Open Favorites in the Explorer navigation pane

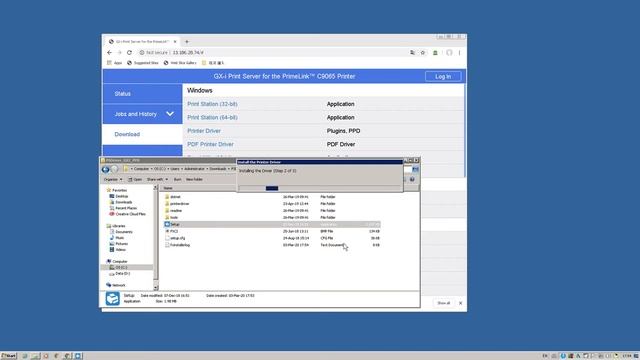point(119,190)
